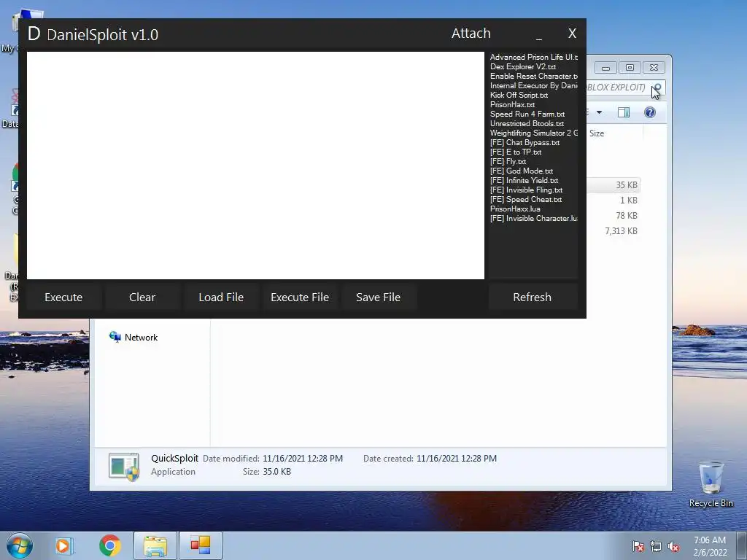Click the Execute button
Image resolution: width=747 pixels, height=560 pixels.
tap(63, 297)
